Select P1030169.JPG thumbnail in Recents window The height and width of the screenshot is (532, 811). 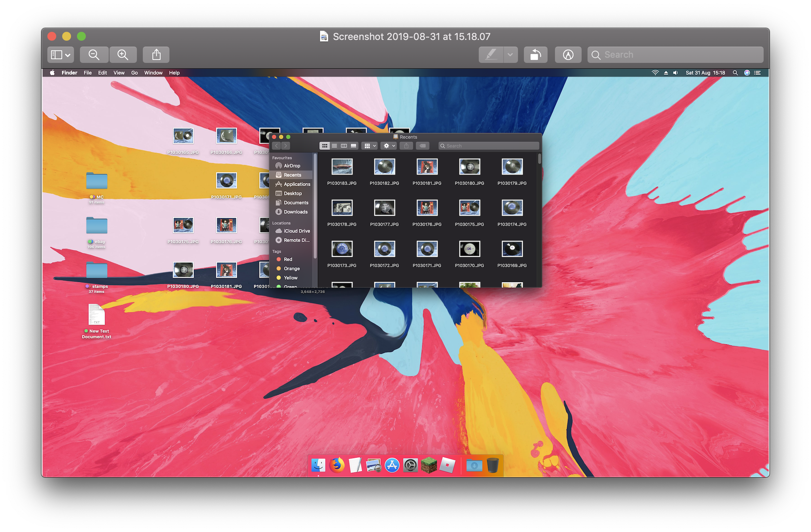point(512,249)
